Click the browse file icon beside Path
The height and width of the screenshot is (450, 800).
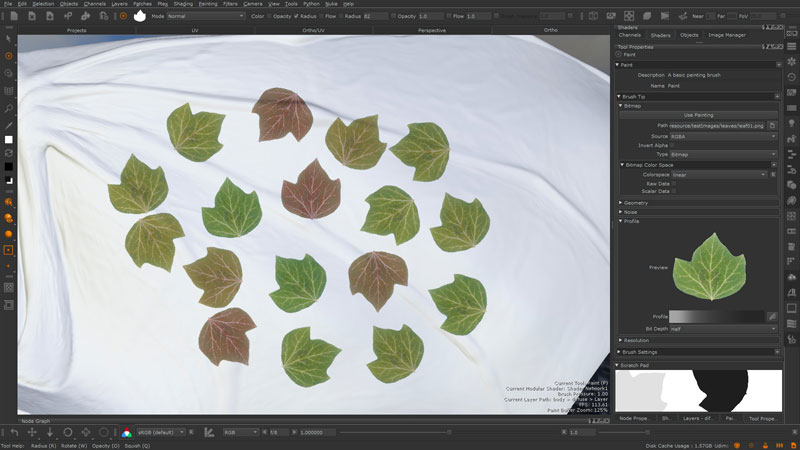coord(772,125)
